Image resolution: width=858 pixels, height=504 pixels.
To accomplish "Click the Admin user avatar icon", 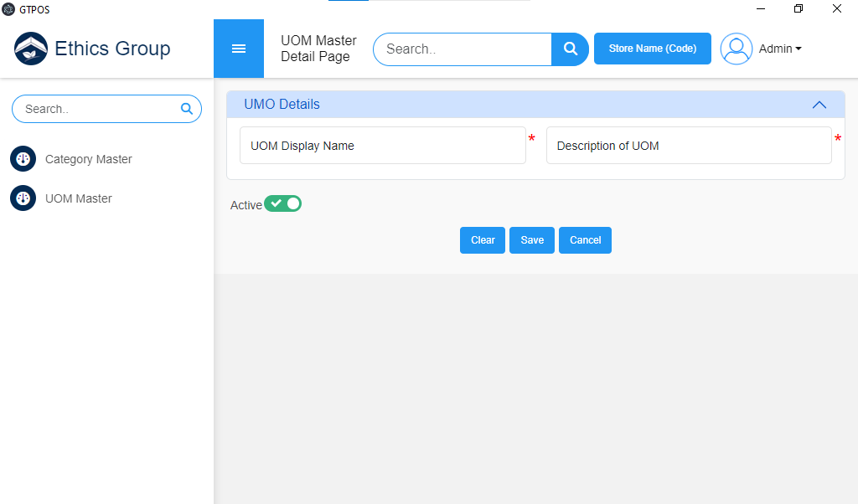I will pyautogui.click(x=737, y=49).
